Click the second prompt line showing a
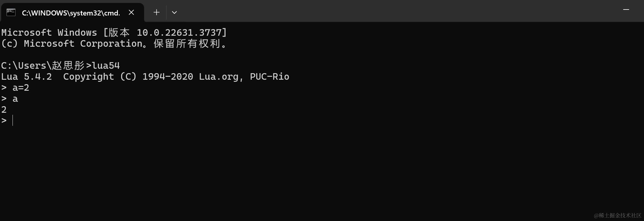The height and width of the screenshot is (221, 644). (10, 99)
